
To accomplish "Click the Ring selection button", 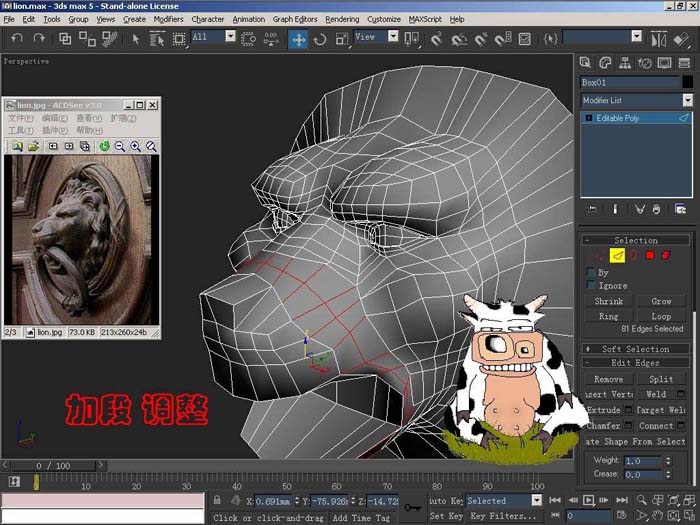I will [x=608, y=316].
